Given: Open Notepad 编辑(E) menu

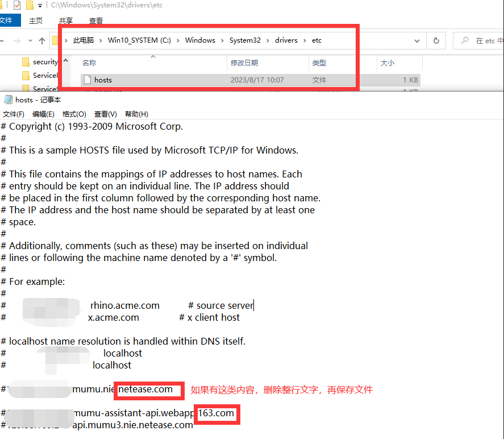Looking at the screenshot, I should [43, 114].
